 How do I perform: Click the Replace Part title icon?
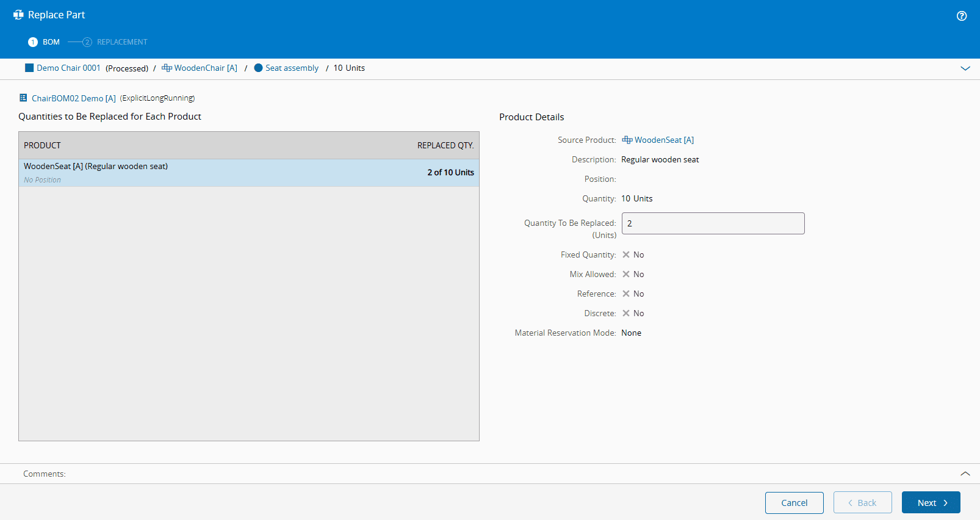(18, 15)
